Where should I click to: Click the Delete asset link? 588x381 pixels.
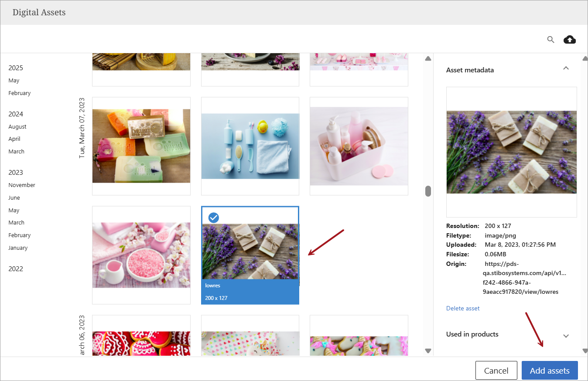(x=463, y=308)
